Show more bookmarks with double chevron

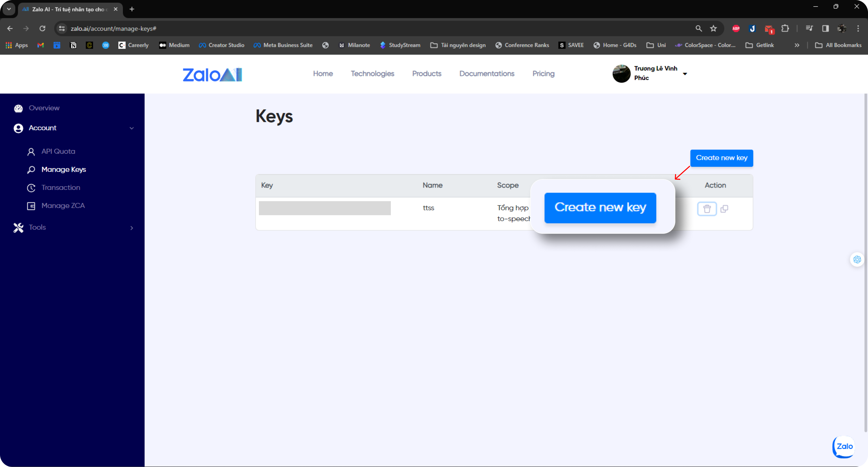pyautogui.click(x=797, y=45)
